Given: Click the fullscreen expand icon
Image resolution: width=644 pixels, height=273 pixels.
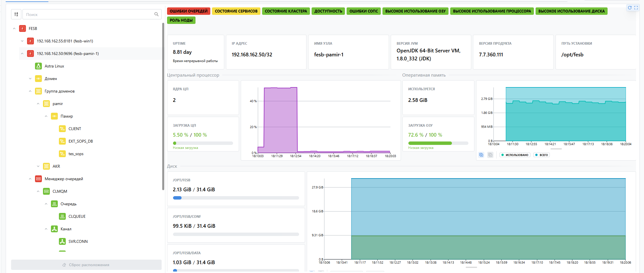Looking at the screenshot, I should [x=636, y=8].
